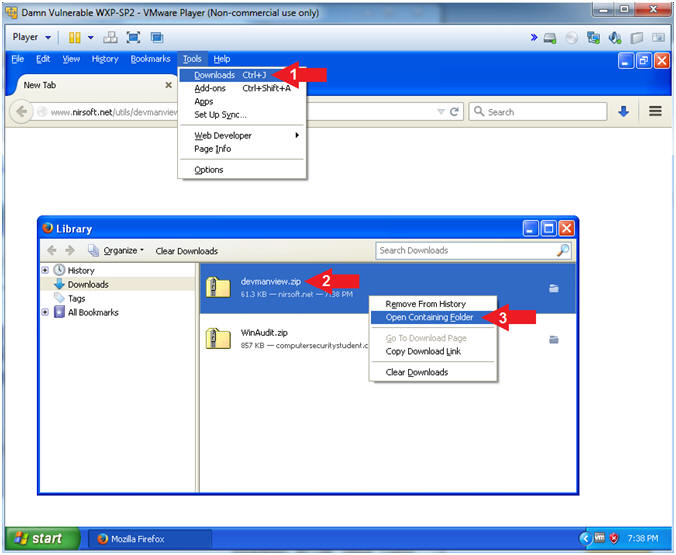Choose Remove From History in context menu
The height and width of the screenshot is (555, 676).
coord(433,304)
